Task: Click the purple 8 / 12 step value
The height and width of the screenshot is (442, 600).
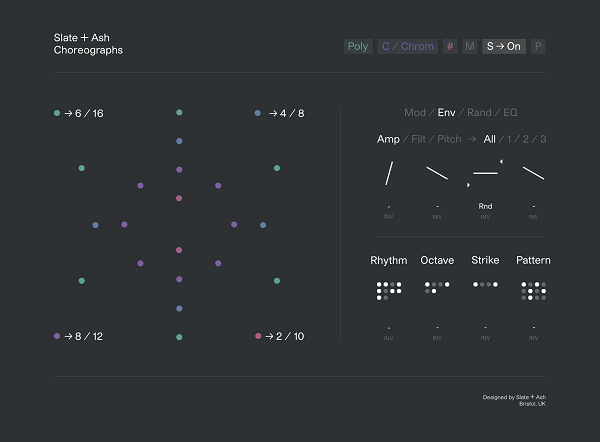Action: [89, 336]
